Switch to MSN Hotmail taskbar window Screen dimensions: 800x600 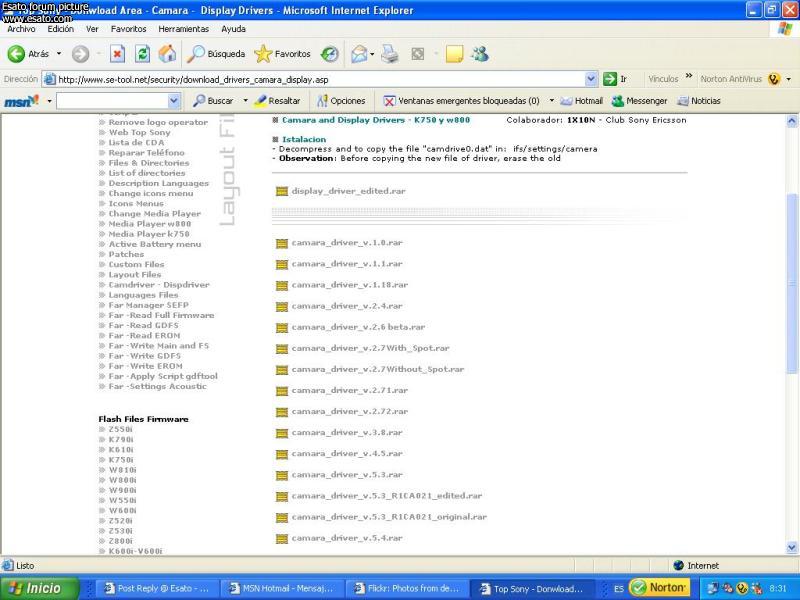(x=282, y=588)
